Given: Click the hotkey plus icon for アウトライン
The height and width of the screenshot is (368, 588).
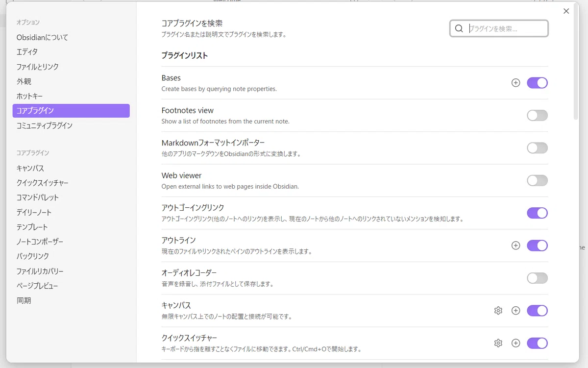Looking at the screenshot, I should click(515, 245).
